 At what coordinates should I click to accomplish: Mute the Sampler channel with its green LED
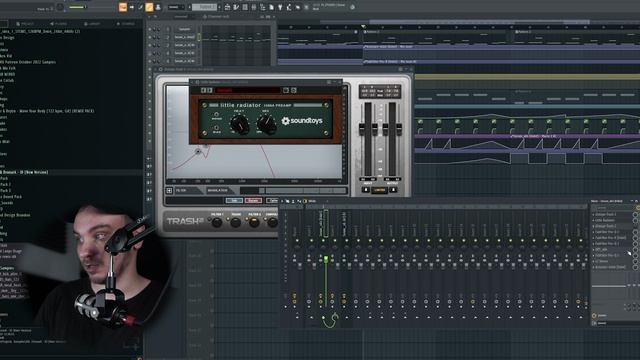pos(150,29)
